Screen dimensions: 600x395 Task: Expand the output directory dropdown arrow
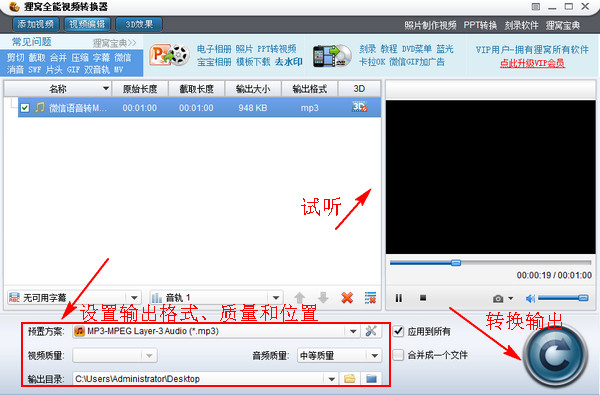332,379
